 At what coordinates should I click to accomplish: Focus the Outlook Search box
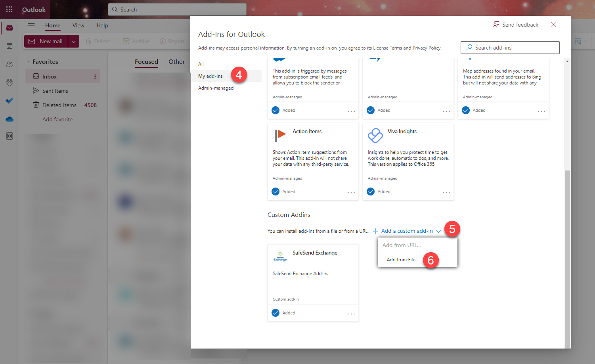point(177,10)
